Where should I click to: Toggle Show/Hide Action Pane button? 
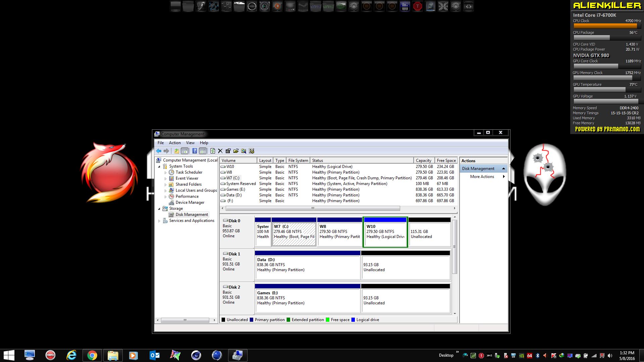[203, 151]
